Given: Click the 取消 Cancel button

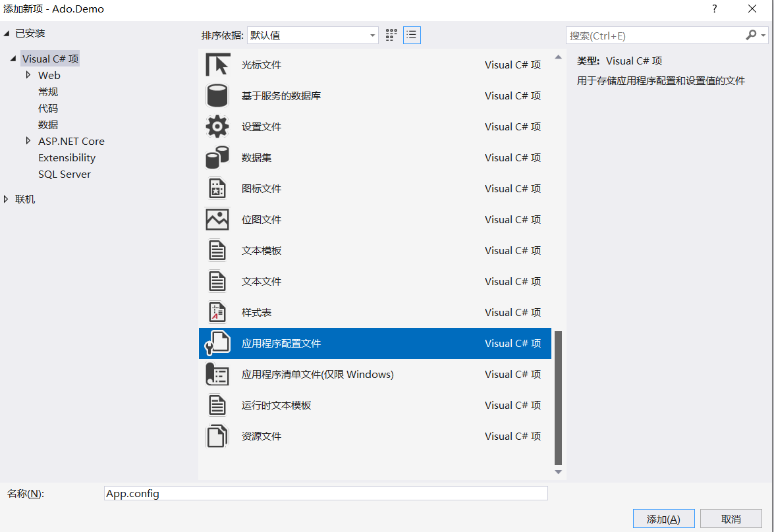Looking at the screenshot, I should 731,519.
